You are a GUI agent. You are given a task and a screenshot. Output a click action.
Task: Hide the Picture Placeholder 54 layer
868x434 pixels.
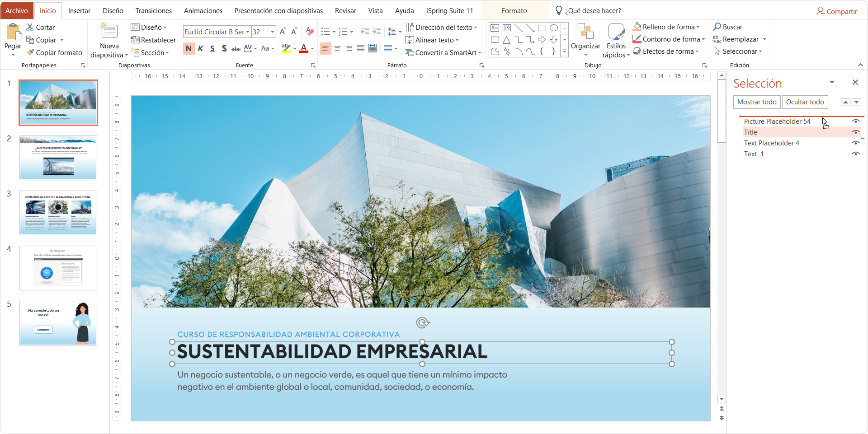click(x=856, y=121)
